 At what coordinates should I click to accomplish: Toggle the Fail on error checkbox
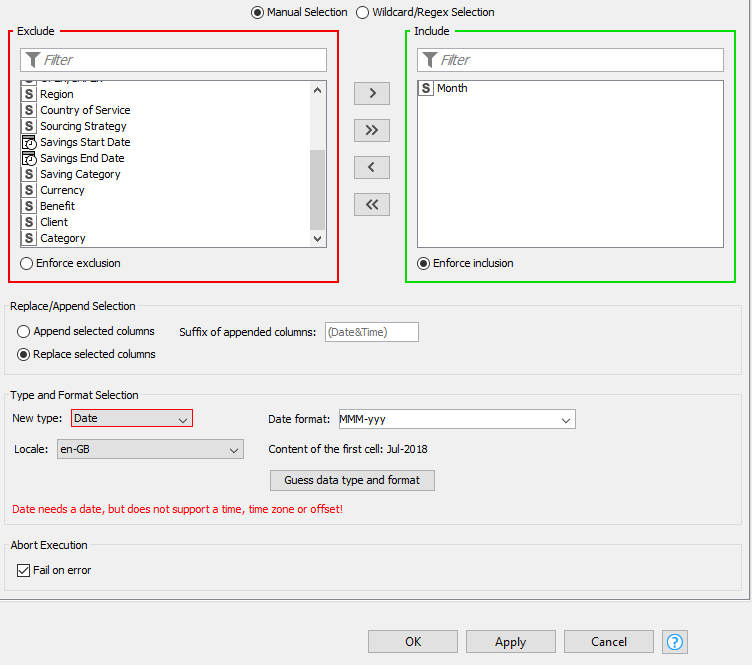pyautogui.click(x=24, y=570)
